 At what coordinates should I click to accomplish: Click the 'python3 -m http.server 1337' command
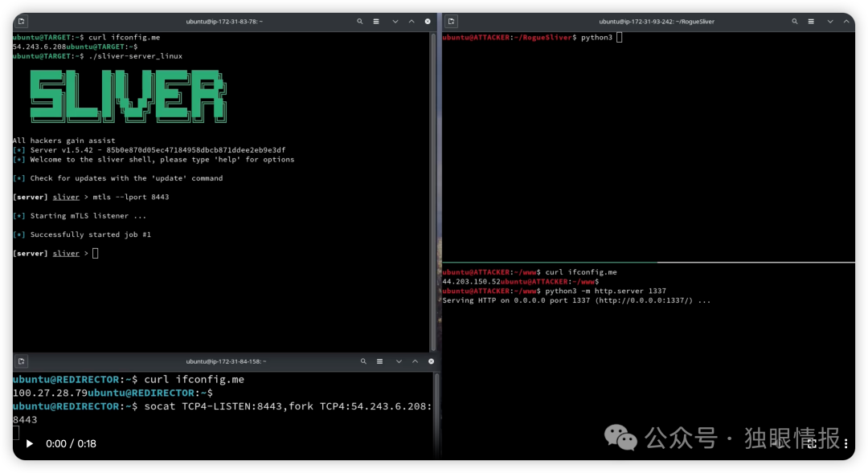click(606, 291)
